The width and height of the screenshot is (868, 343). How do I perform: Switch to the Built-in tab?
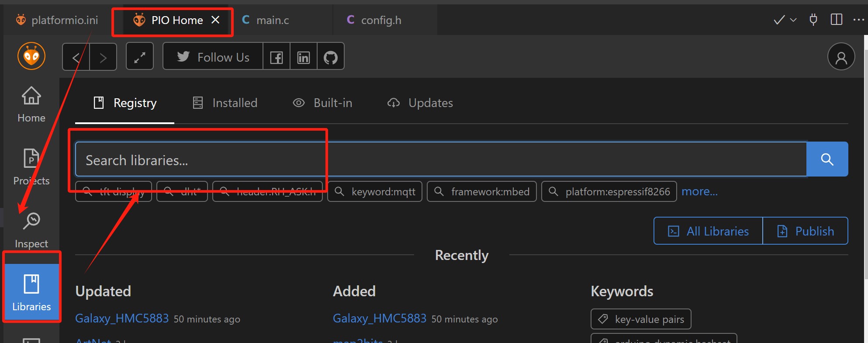322,103
